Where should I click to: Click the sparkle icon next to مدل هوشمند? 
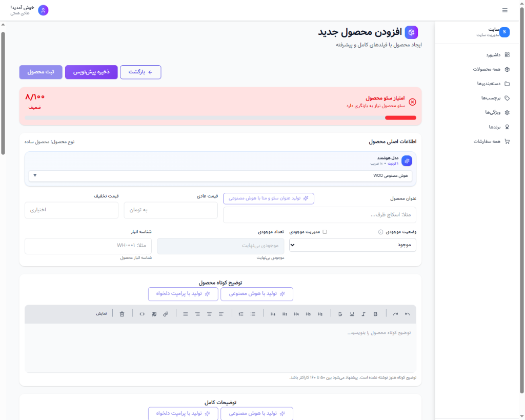click(x=407, y=161)
